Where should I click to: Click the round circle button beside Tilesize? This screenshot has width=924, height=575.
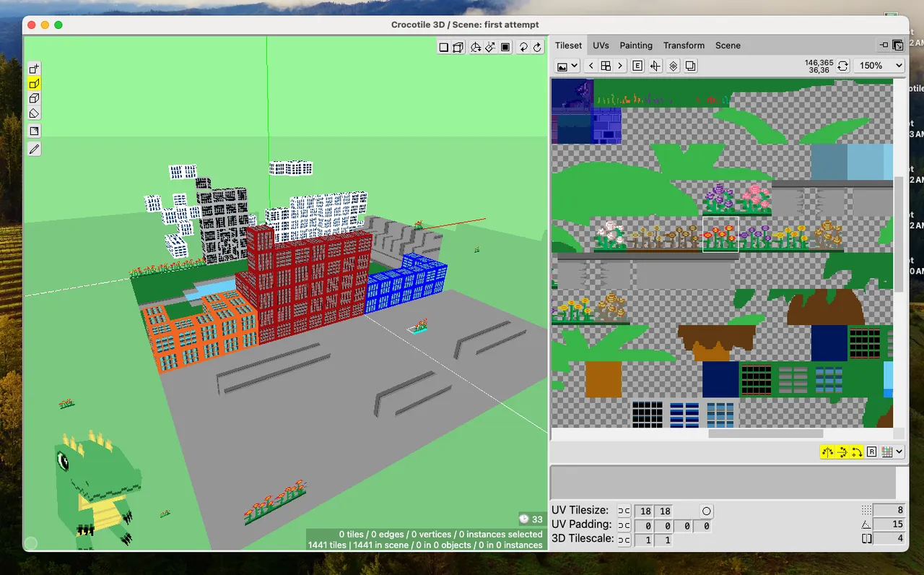(x=707, y=511)
